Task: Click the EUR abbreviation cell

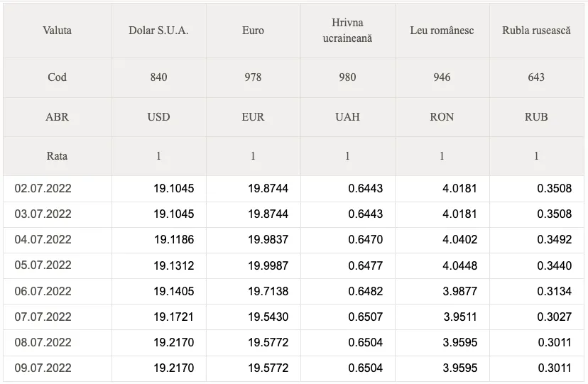Action: (253, 117)
